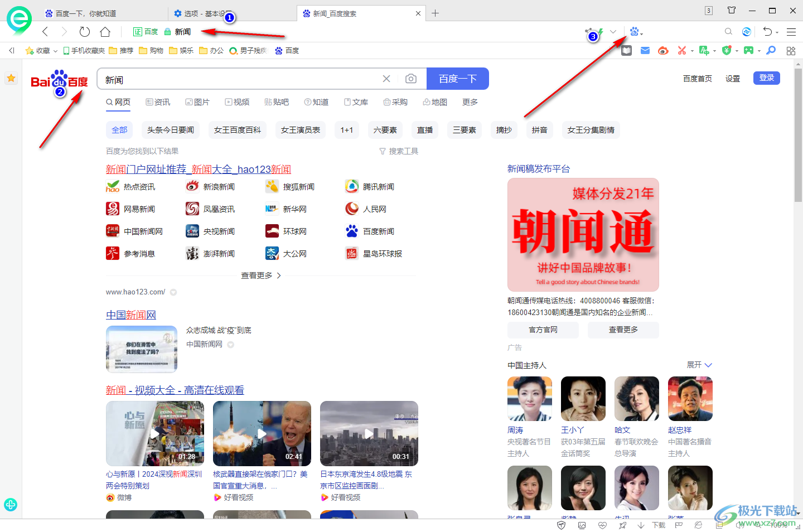Expand the screenshot tool dropdown arrow
The image size is (803, 532).
[x=692, y=51]
